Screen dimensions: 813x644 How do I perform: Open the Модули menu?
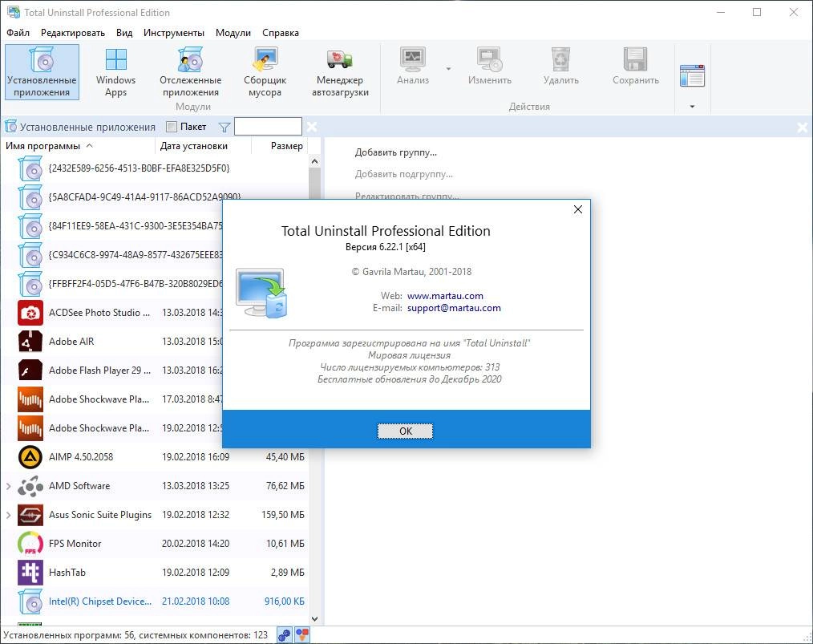tap(233, 33)
